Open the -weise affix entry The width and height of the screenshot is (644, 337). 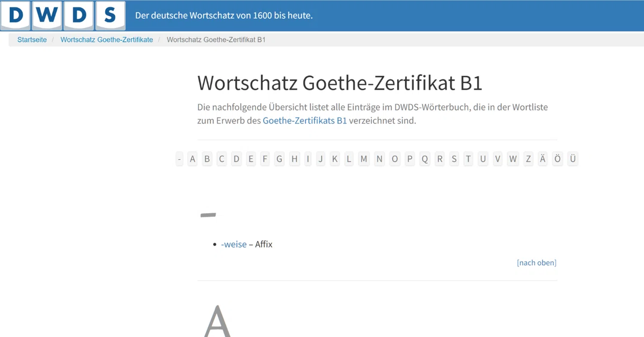coord(234,244)
